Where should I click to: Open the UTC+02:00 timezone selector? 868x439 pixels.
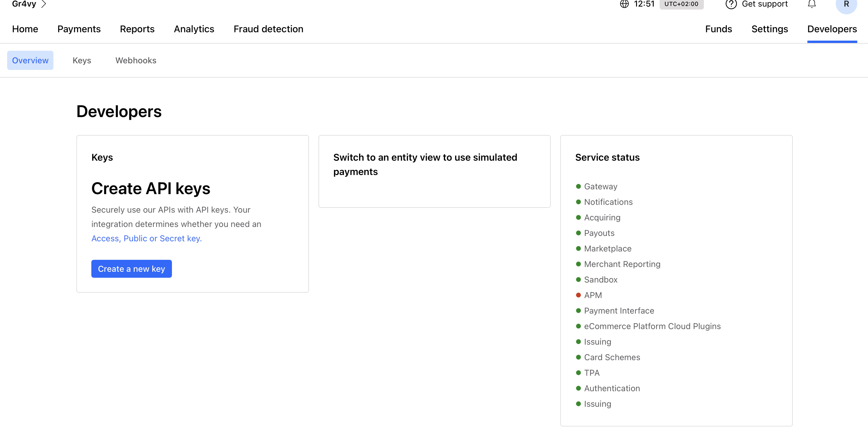[681, 4]
